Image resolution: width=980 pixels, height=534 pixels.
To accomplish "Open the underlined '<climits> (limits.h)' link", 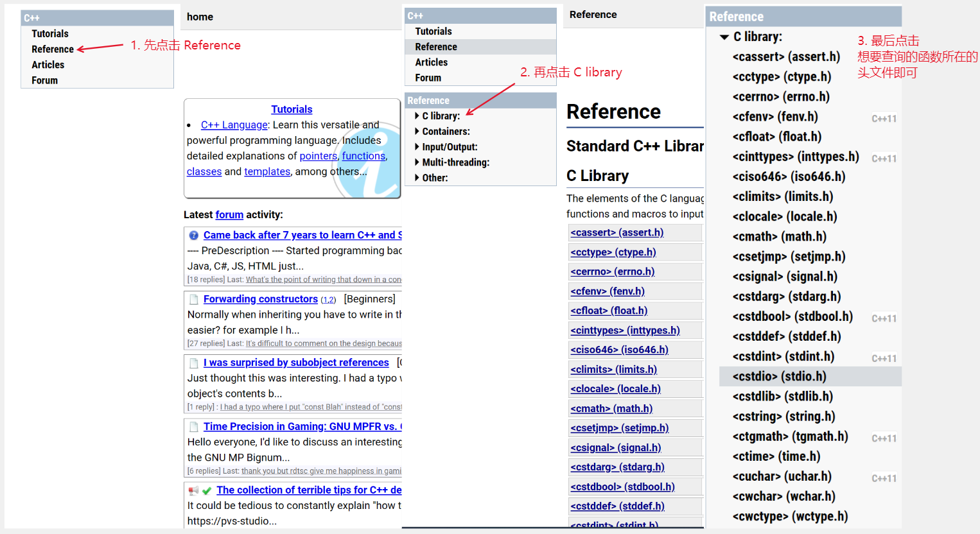I will coord(613,369).
